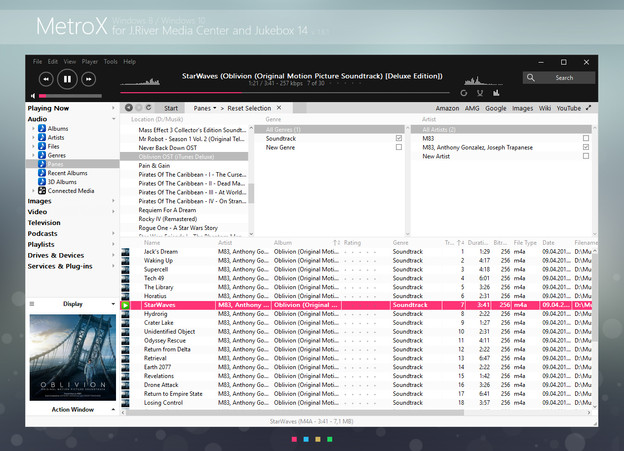Image resolution: width=624 pixels, height=451 pixels.
Task: Toggle M83, Anthony Gonzalez, Joseph Trapanese checkbox
Action: click(x=586, y=147)
